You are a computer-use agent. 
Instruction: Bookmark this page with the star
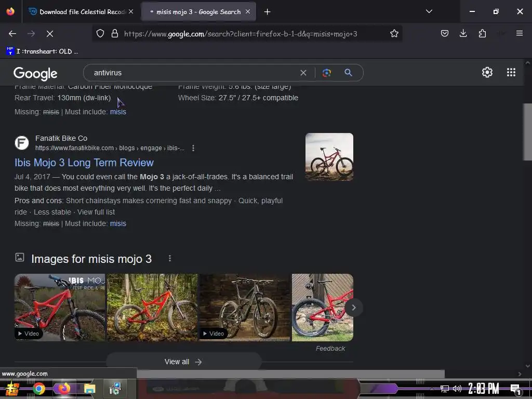click(394, 34)
